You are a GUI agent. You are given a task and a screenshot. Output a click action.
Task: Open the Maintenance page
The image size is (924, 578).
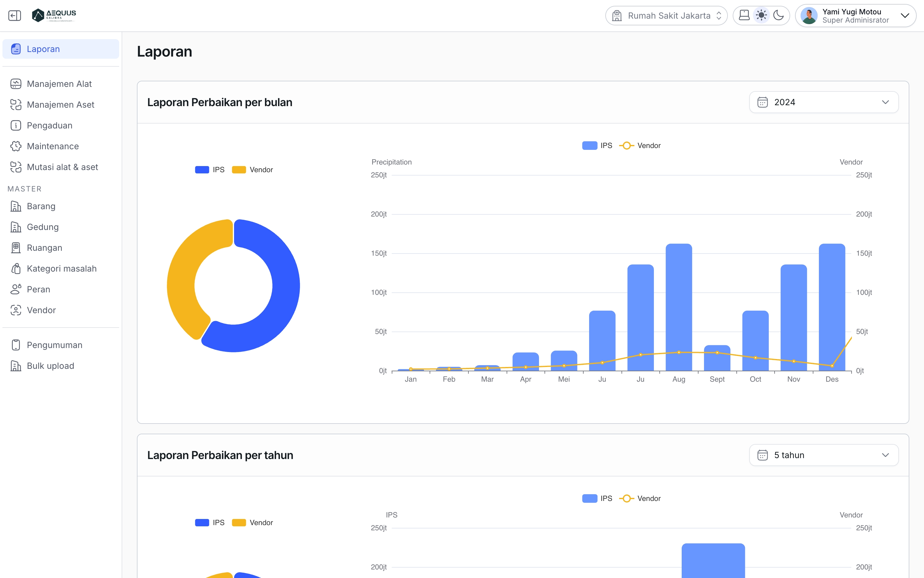(x=61, y=146)
